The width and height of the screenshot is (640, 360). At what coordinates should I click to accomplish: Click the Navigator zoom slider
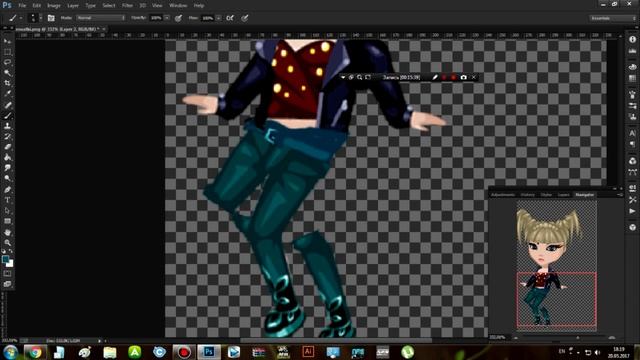pyautogui.click(x=578, y=338)
